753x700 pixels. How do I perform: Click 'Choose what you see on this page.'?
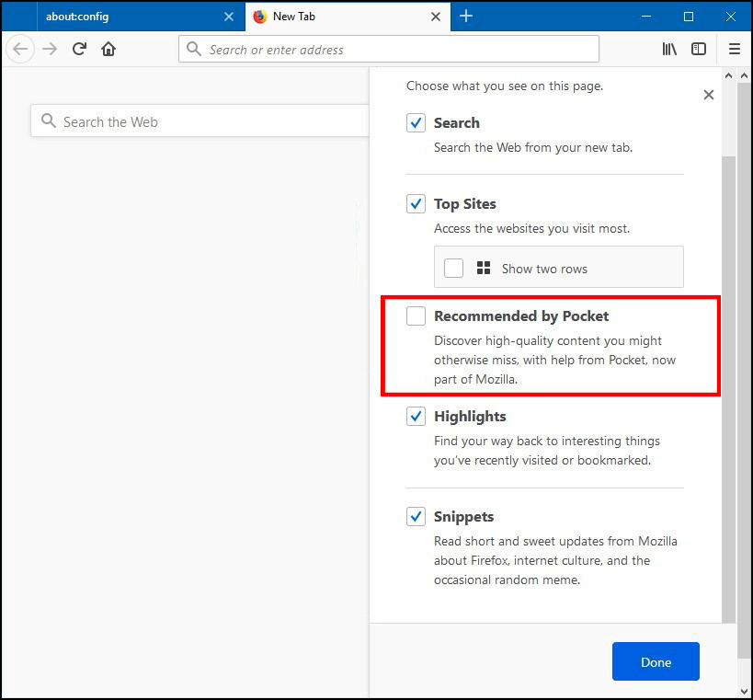(x=504, y=86)
